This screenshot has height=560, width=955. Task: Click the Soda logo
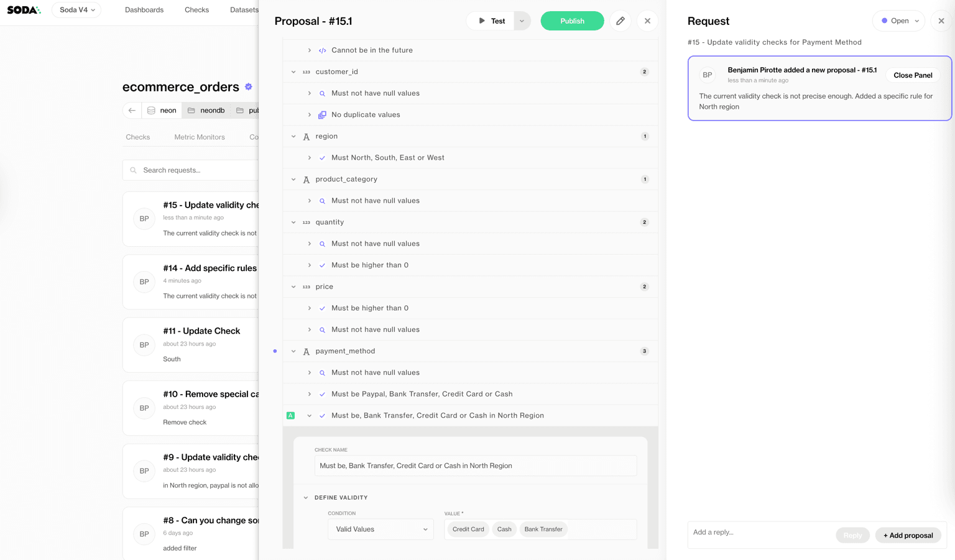[22, 9]
